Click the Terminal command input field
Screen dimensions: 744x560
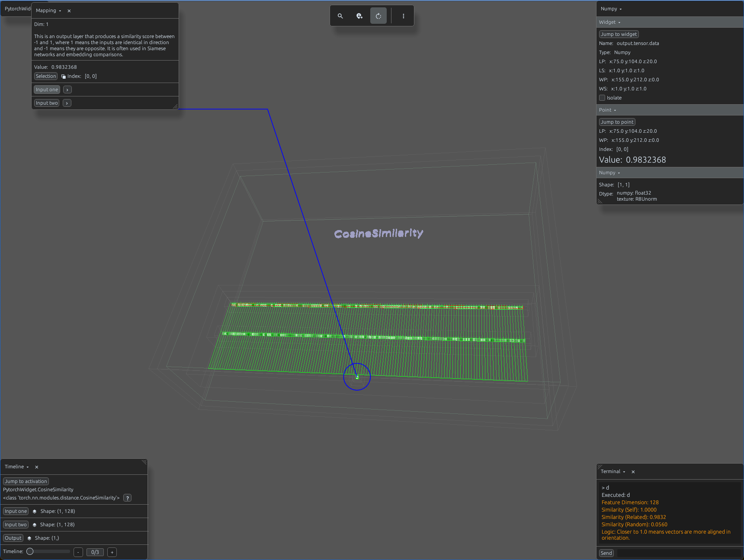pyautogui.click(x=678, y=553)
